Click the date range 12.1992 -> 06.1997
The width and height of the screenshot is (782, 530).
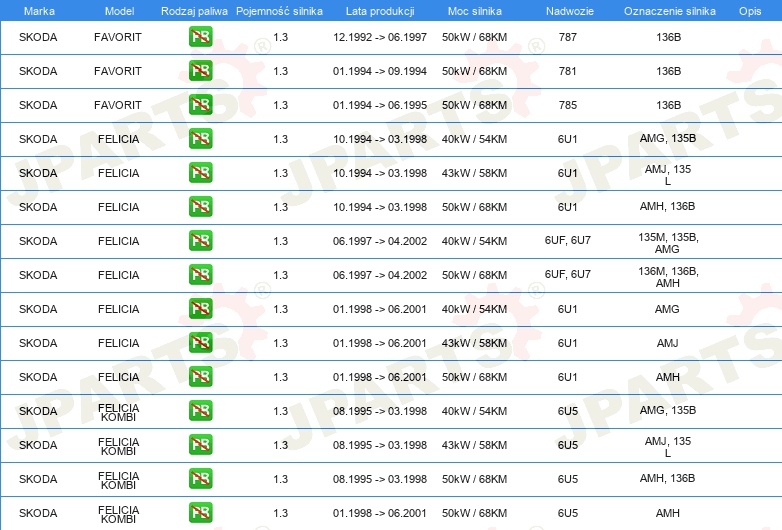coord(380,37)
